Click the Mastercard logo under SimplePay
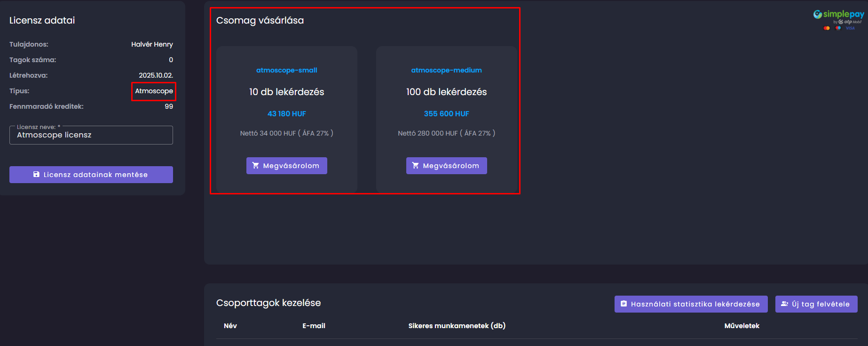Image resolution: width=868 pixels, height=346 pixels. click(827, 28)
